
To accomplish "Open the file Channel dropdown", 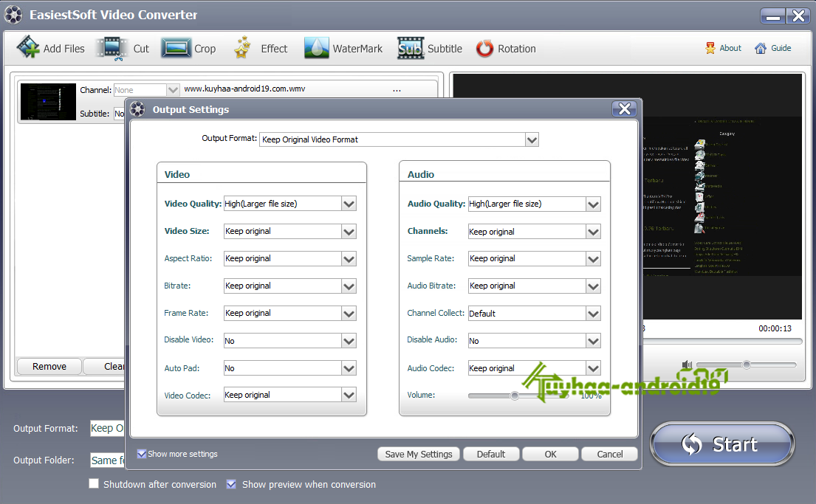I will 173,90.
